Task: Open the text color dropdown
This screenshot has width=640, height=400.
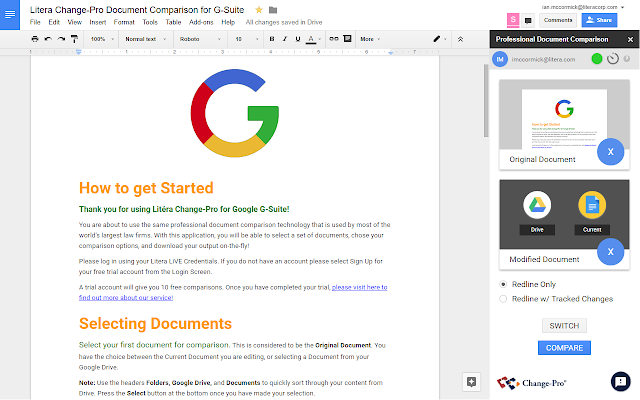Action: pos(313,39)
